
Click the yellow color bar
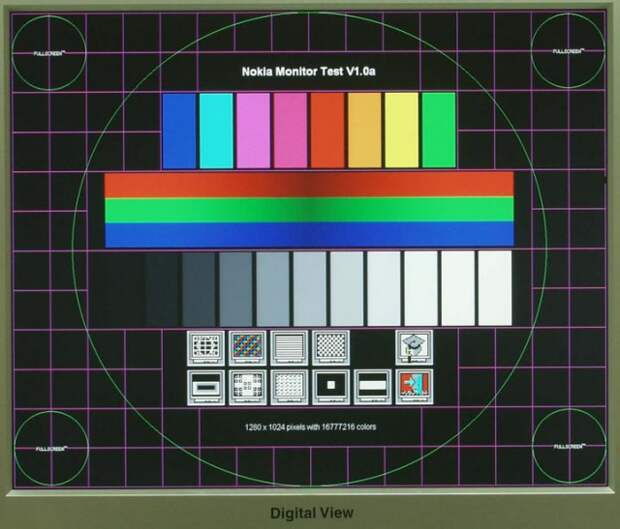[401, 131]
